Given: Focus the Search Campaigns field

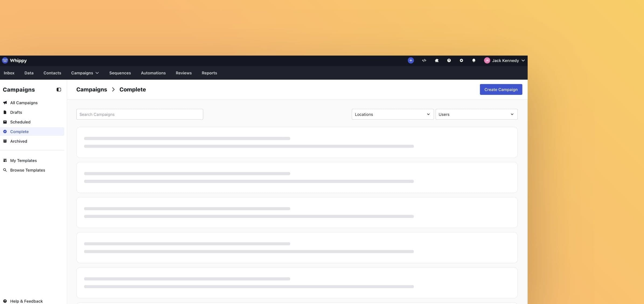Looking at the screenshot, I should pos(140,114).
